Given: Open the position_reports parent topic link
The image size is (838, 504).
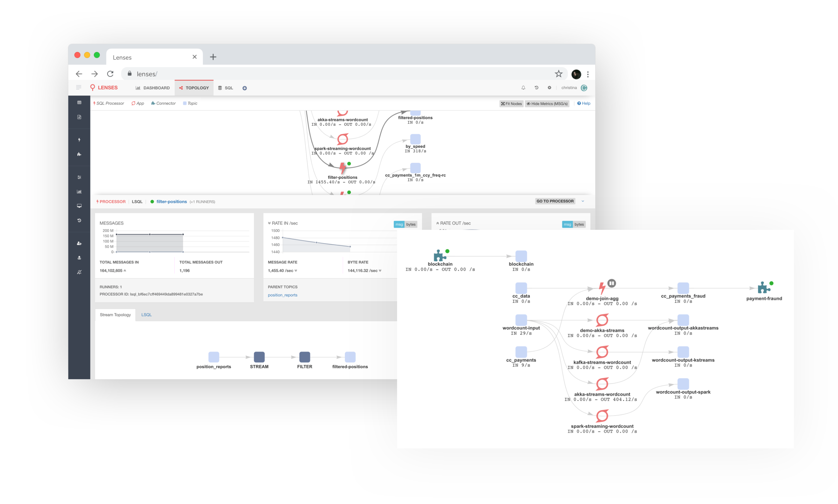Looking at the screenshot, I should click(x=282, y=295).
